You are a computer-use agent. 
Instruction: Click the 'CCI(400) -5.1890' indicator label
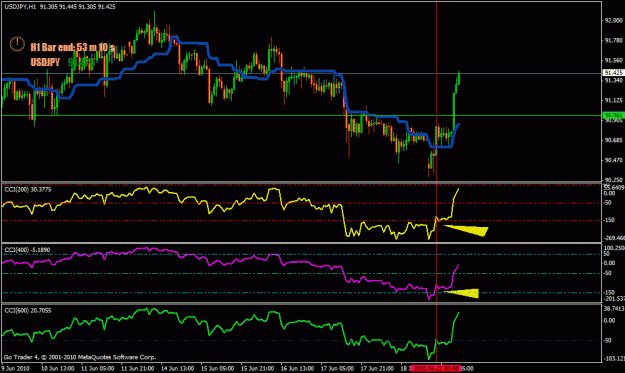[x=27, y=250]
